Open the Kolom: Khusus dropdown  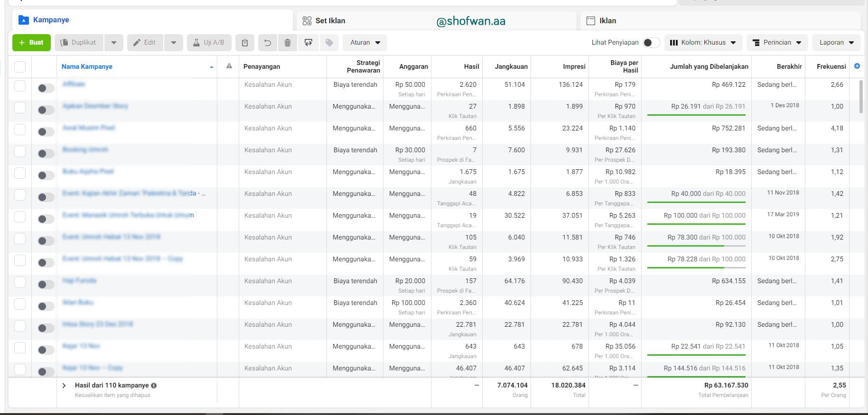pos(703,43)
